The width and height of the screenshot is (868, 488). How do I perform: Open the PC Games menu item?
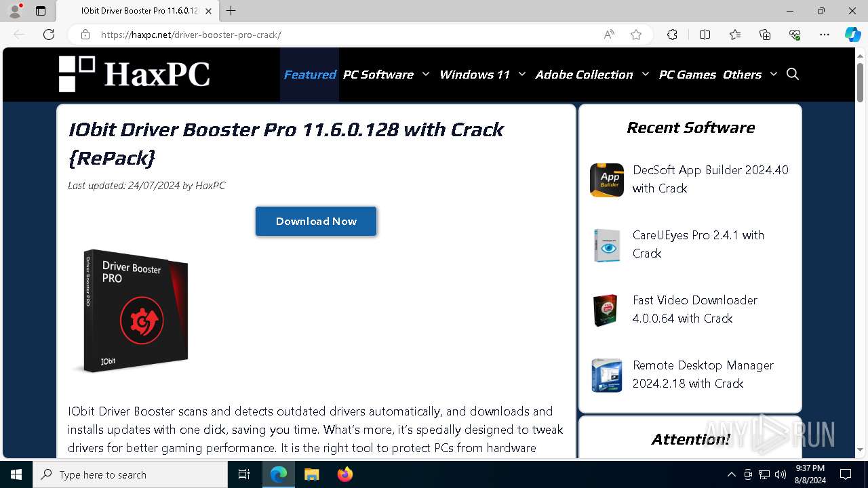pyautogui.click(x=688, y=75)
